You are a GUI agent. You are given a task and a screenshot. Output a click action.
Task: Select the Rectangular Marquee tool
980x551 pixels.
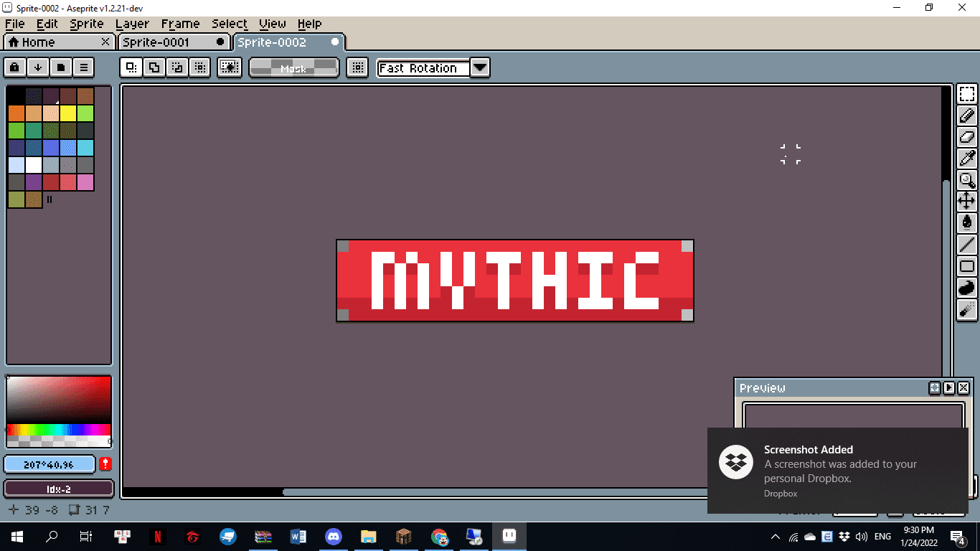coord(967,93)
